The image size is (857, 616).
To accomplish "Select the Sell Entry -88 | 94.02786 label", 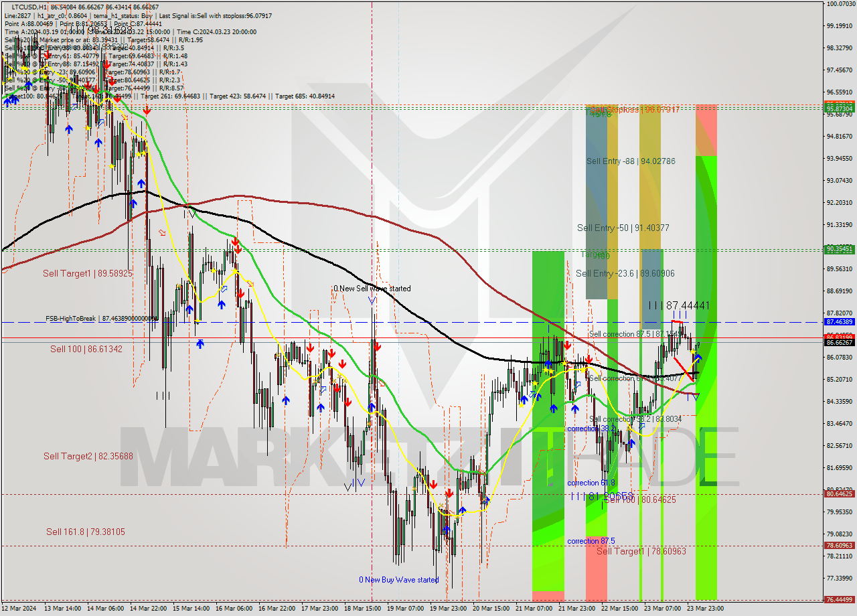I will click(x=631, y=161).
